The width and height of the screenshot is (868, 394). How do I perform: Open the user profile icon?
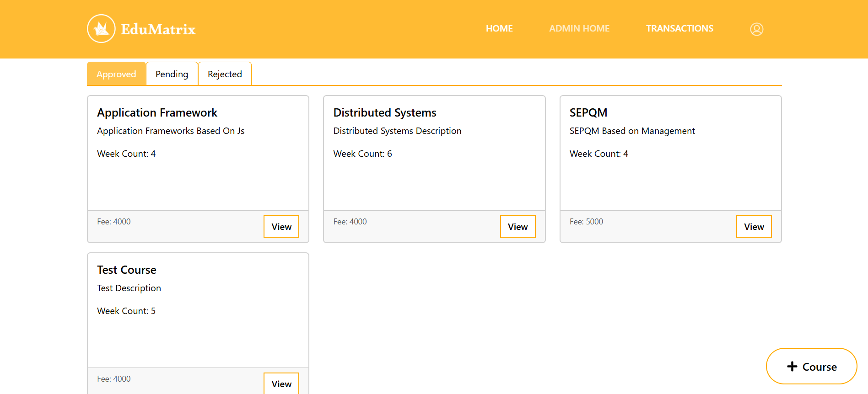[x=756, y=29]
